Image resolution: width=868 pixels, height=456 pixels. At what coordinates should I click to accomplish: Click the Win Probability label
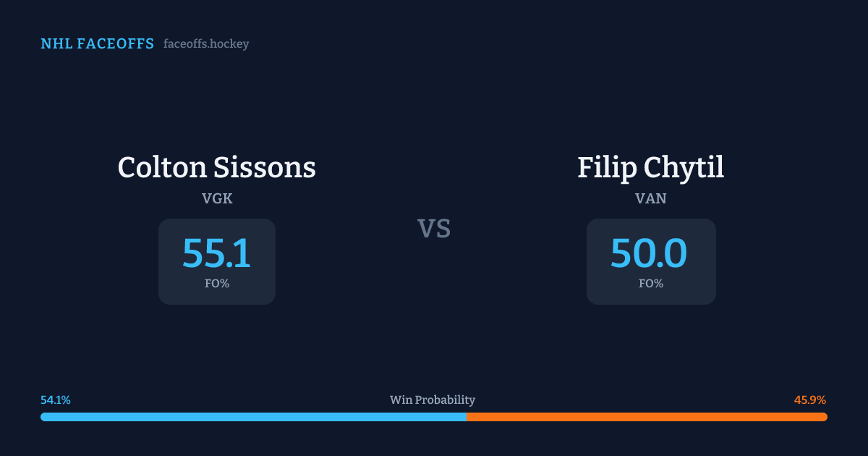433,400
